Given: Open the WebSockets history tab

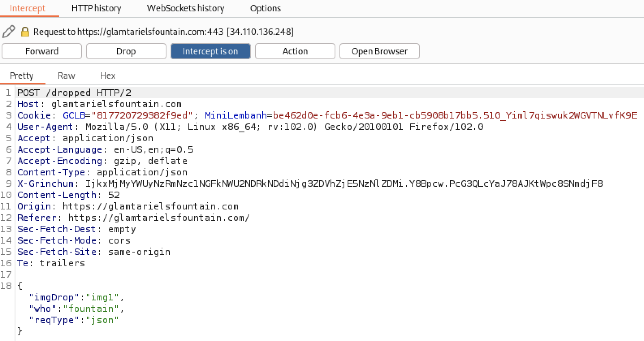Looking at the screenshot, I should [x=185, y=8].
